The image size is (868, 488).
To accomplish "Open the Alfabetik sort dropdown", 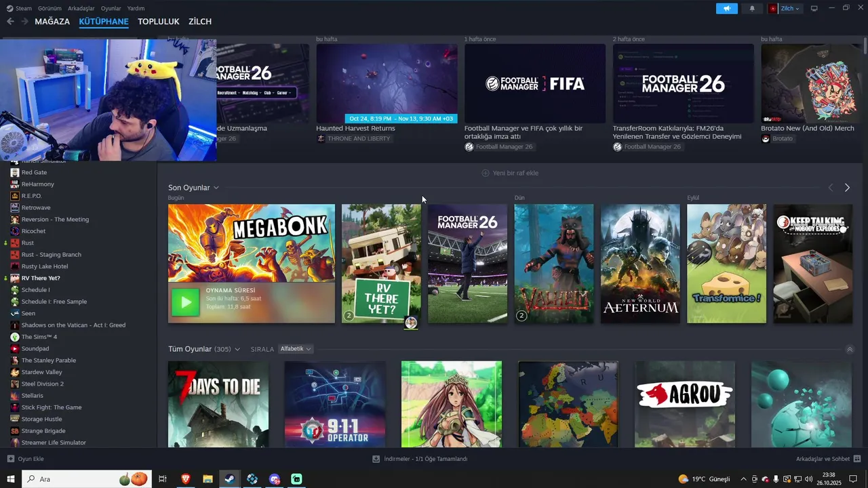I will (295, 349).
